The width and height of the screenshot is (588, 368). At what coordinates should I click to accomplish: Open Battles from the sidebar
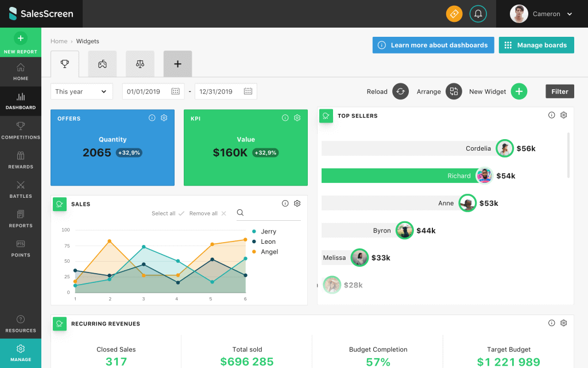21,190
